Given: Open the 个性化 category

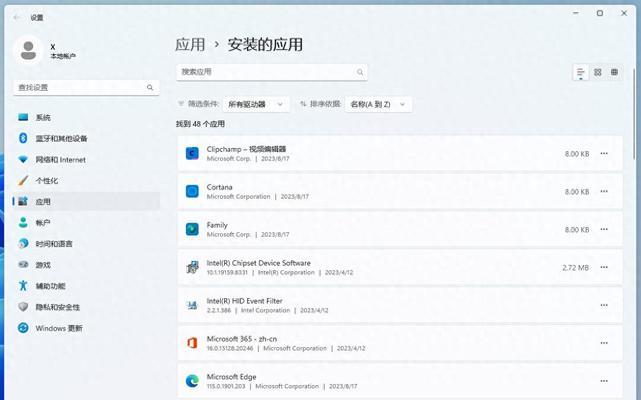Looking at the screenshot, I should (86, 180).
